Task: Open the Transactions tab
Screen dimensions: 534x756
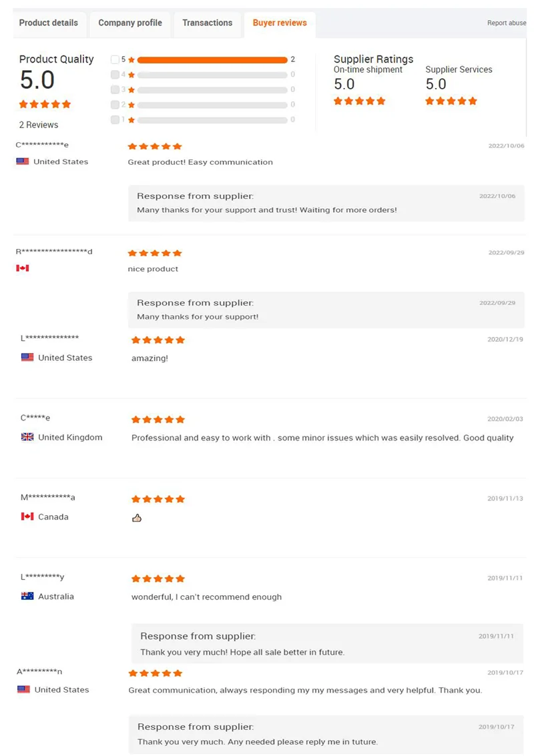Action: pos(207,23)
